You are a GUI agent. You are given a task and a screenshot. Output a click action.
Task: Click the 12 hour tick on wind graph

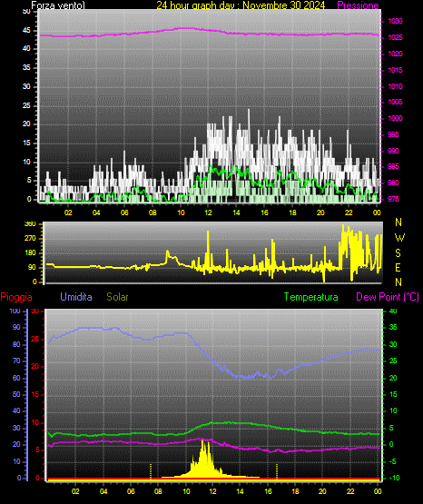coord(208,212)
